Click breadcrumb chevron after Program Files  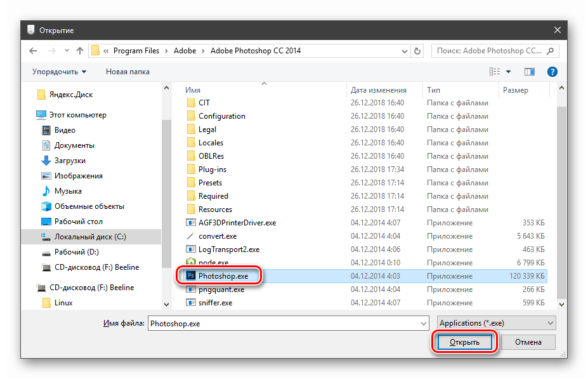[x=166, y=51]
